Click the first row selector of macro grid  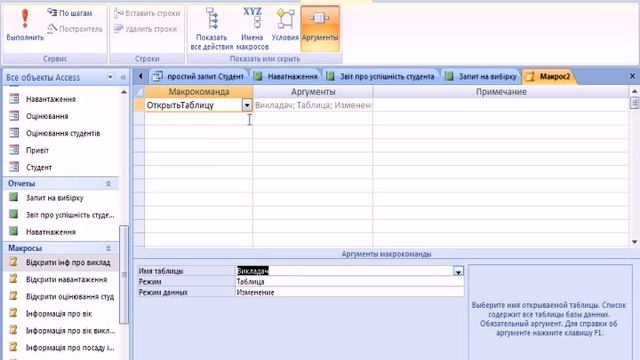[139, 105]
